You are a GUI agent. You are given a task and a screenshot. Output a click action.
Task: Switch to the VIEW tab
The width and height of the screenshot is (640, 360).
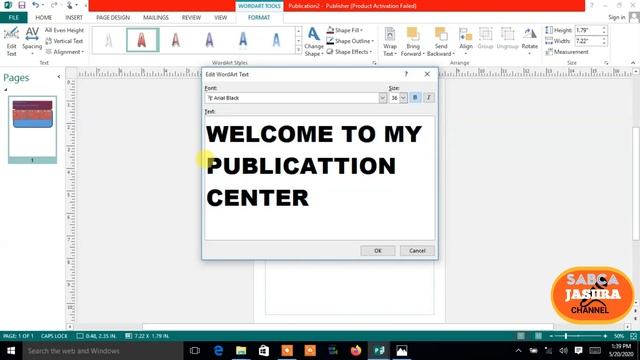(x=221, y=18)
